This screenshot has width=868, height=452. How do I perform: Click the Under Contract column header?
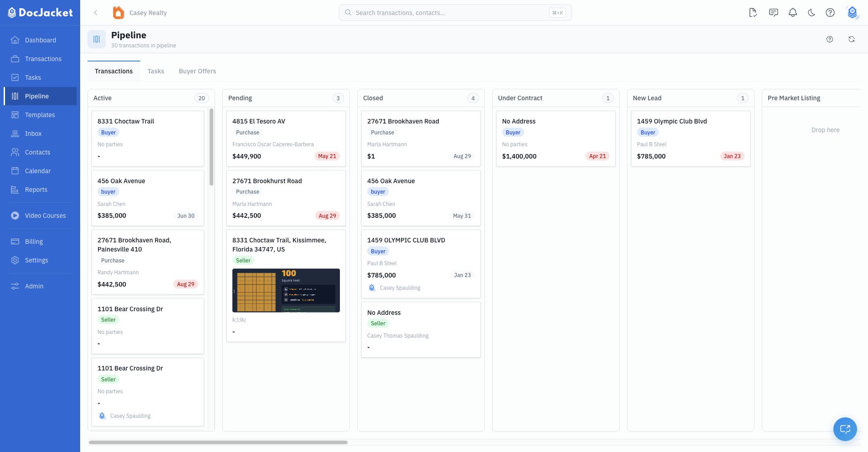[556, 98]
